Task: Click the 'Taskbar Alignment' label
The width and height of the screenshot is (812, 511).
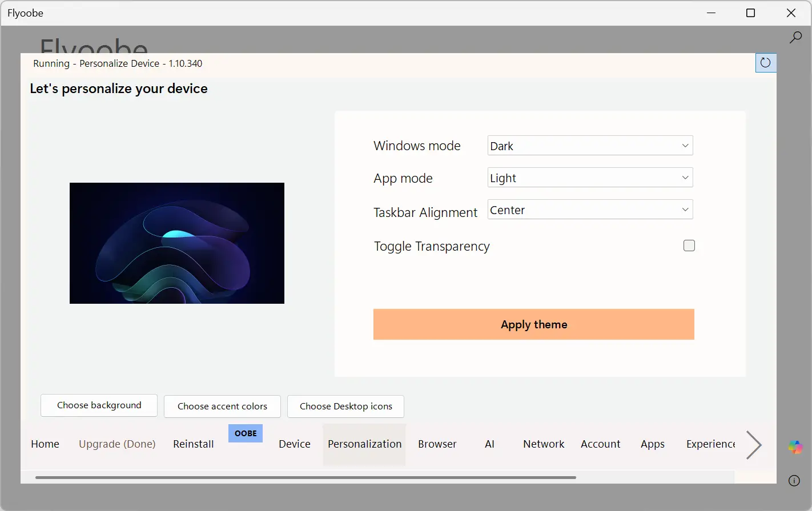Action: pyautogui.click(x=425, y=212)
